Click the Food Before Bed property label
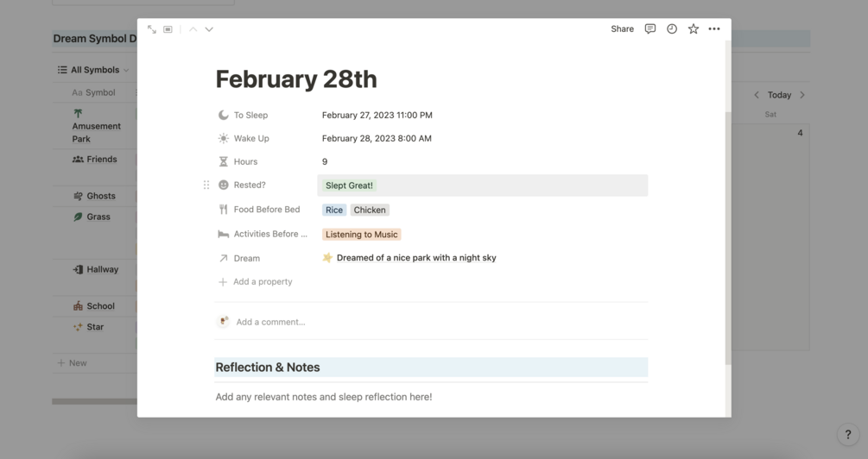 [266, 210]
